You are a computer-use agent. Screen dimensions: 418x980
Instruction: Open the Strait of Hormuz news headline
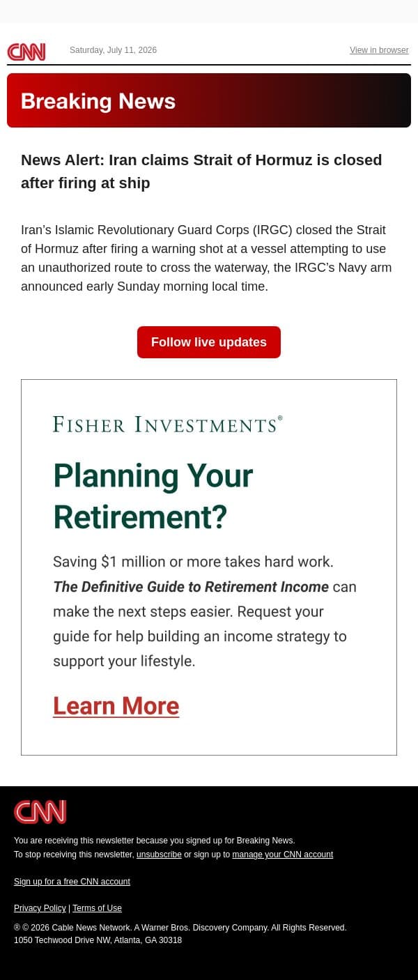point(201,171)
